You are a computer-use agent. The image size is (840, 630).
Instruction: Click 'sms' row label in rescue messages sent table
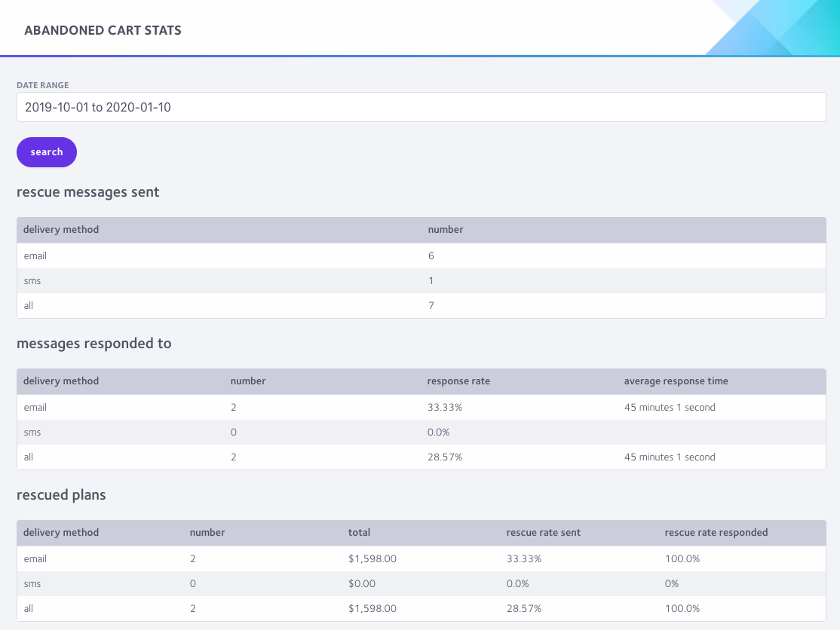(x=32, y=280)
